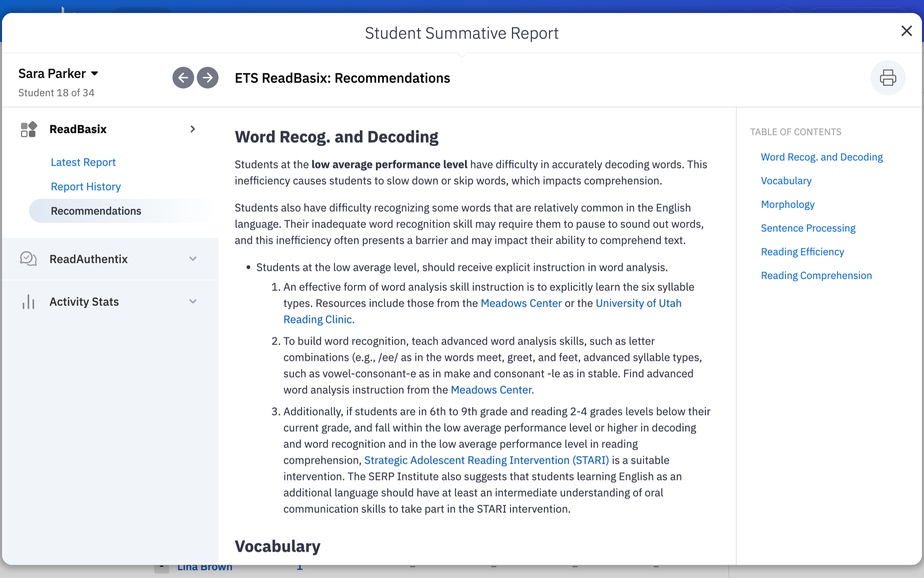924x578 pixels.
Task: Click the ReadAuthentix chat bubble icon
Action: point(29,259)
